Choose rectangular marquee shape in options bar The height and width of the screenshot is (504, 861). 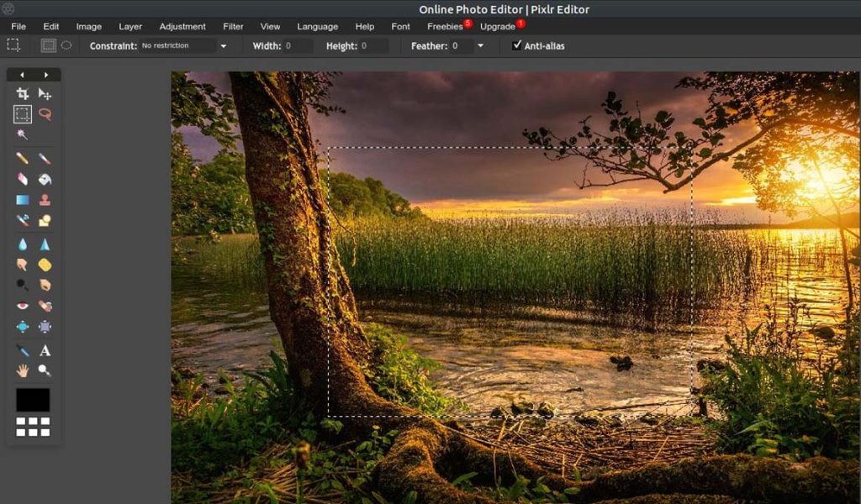click(x=48, y=45)
